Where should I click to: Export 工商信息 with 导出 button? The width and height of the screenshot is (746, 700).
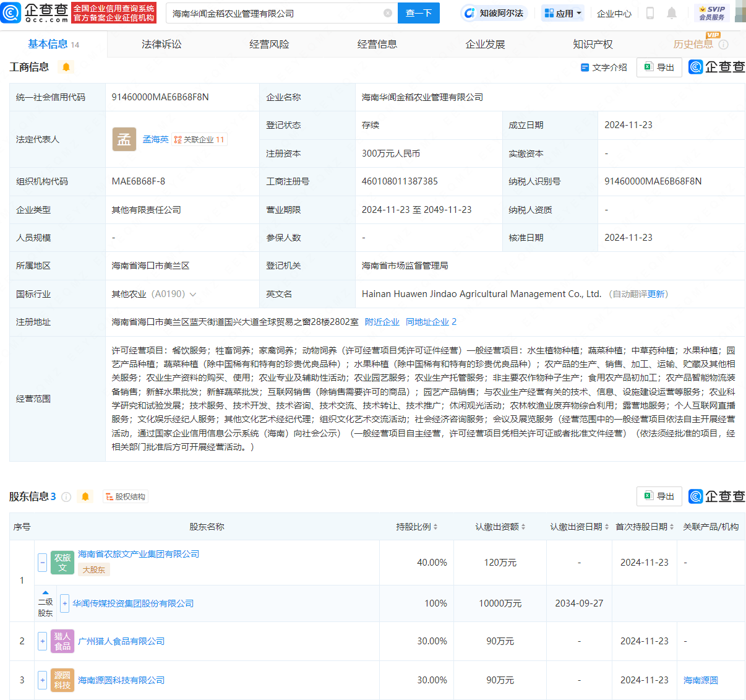point(659,67)
